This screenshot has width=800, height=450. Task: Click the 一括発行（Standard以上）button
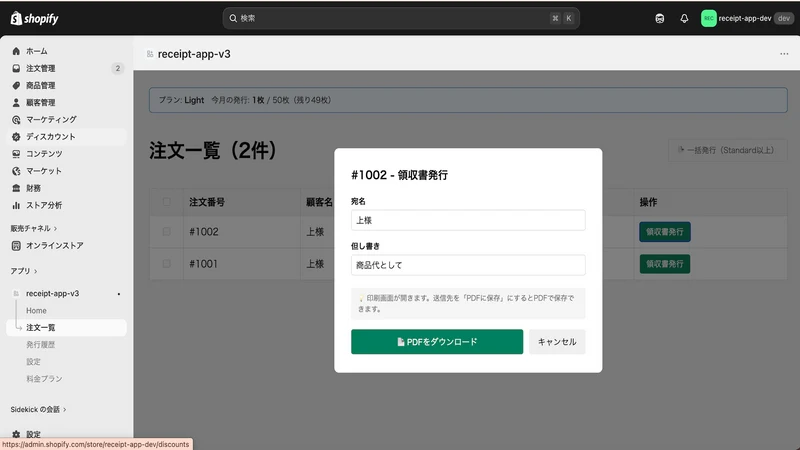tap(728, 150)
